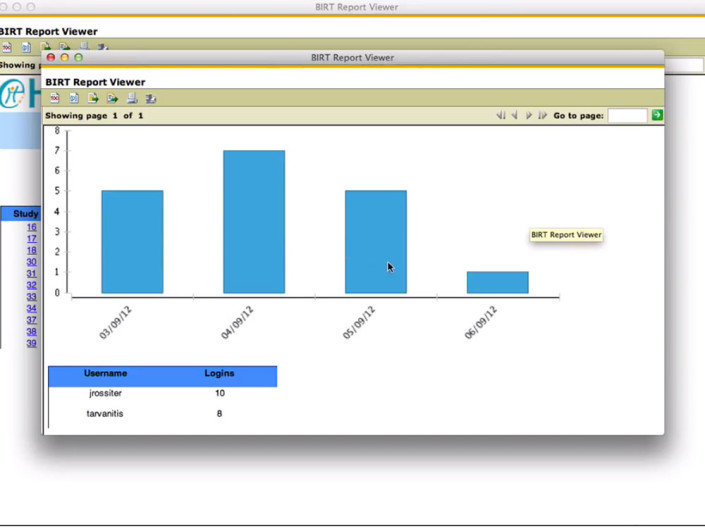
Task: Select the jrossiter username cell
Action: pos(106,393)
